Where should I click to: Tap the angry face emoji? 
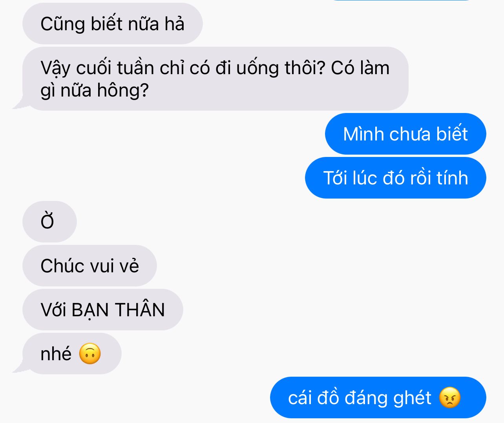click(x=449, y=397)
